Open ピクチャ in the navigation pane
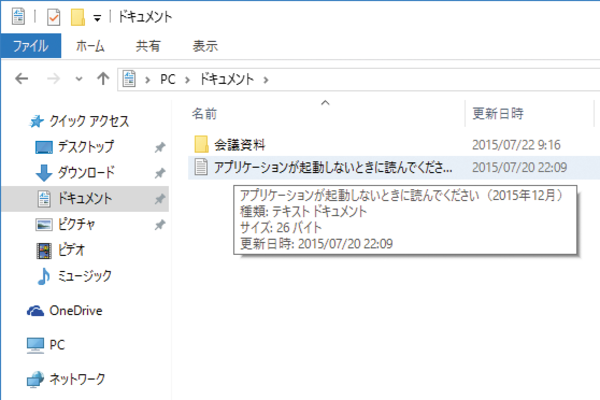The image size is (600, 400). [76, 224]
